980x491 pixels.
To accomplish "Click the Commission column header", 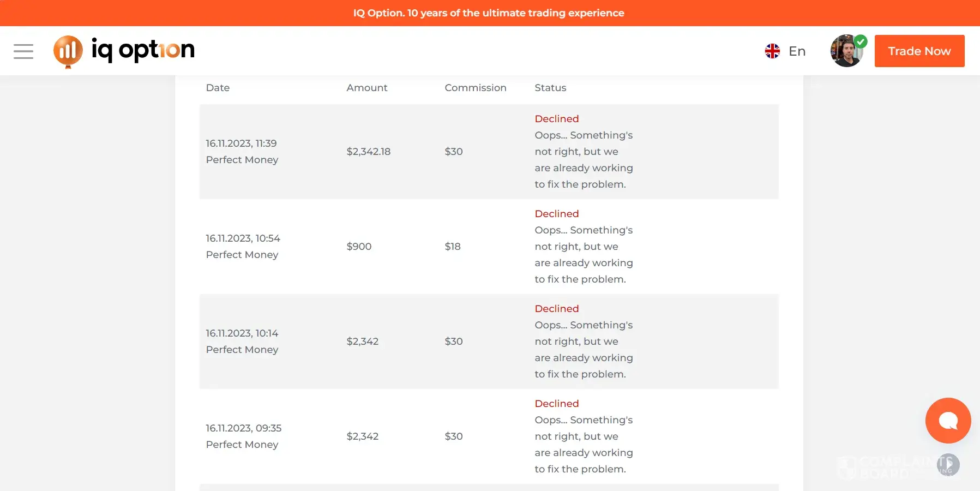I will 476,88.
